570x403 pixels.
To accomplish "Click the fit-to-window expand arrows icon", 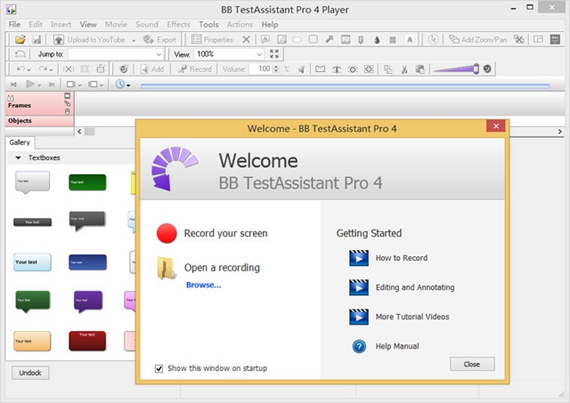I will [274, 54].
